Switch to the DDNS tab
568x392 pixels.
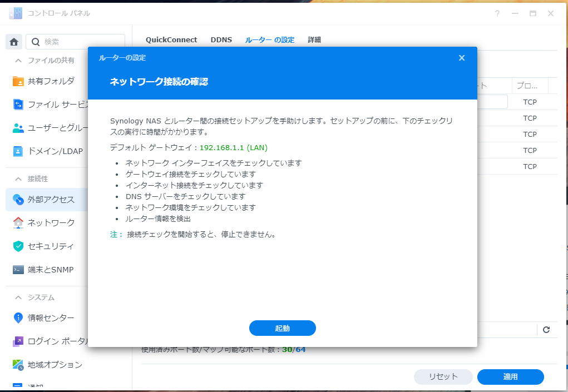pyautogui.click(x=221, y=40)
